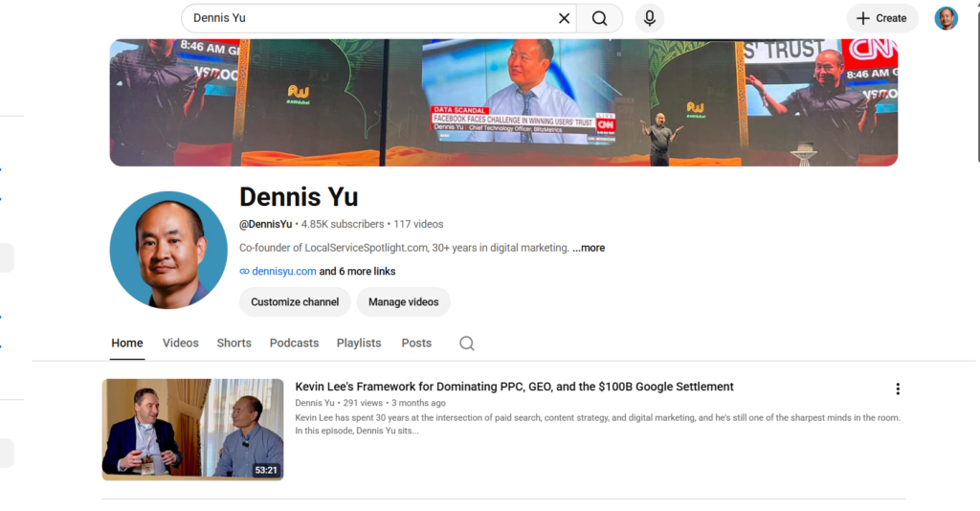Click the Create button with plus icon

(881, 19)
